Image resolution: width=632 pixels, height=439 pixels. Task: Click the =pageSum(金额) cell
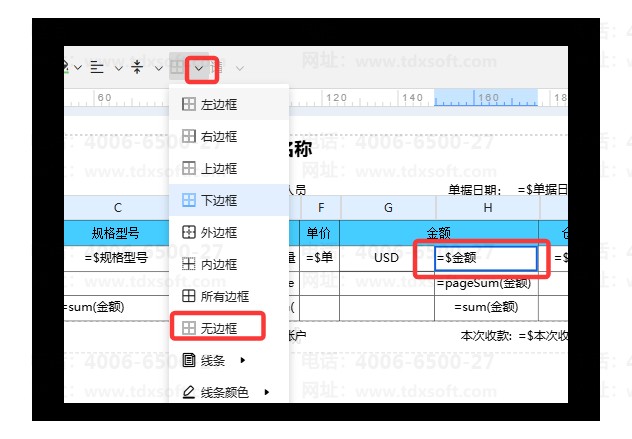[x=486, y=283]
